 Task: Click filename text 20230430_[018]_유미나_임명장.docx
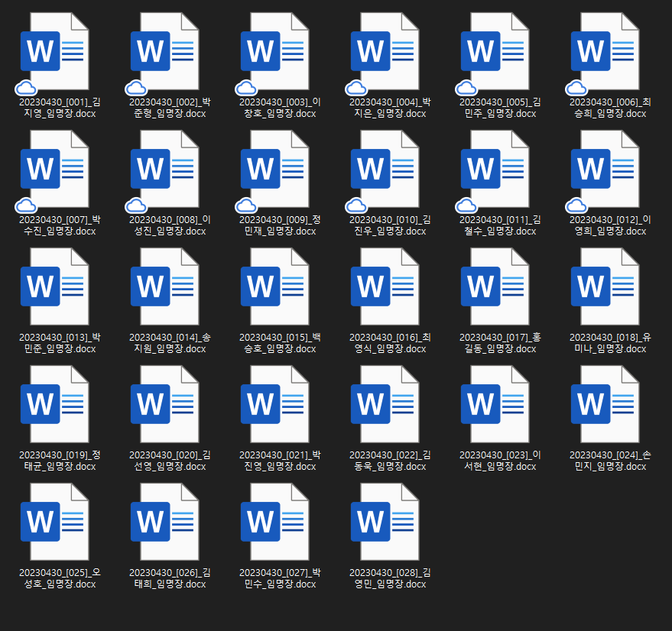[x=610, y=343]
